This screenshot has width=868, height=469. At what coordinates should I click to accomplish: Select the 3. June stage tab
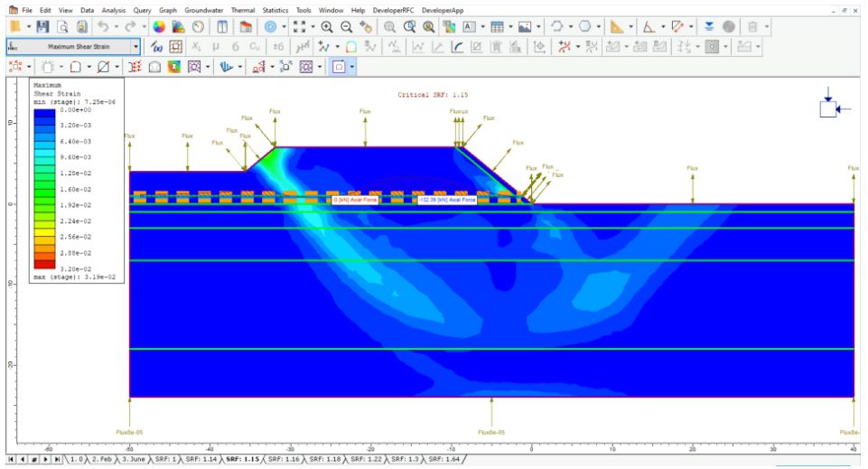[131, 460]
